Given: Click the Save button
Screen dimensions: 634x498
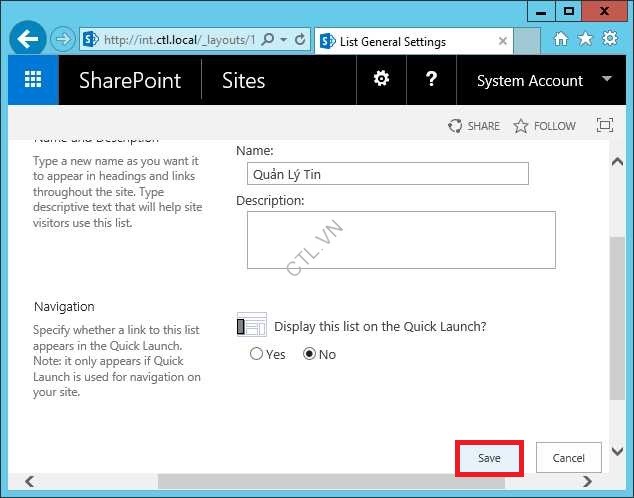Looking at the screenshot, I should pos(489,458).
